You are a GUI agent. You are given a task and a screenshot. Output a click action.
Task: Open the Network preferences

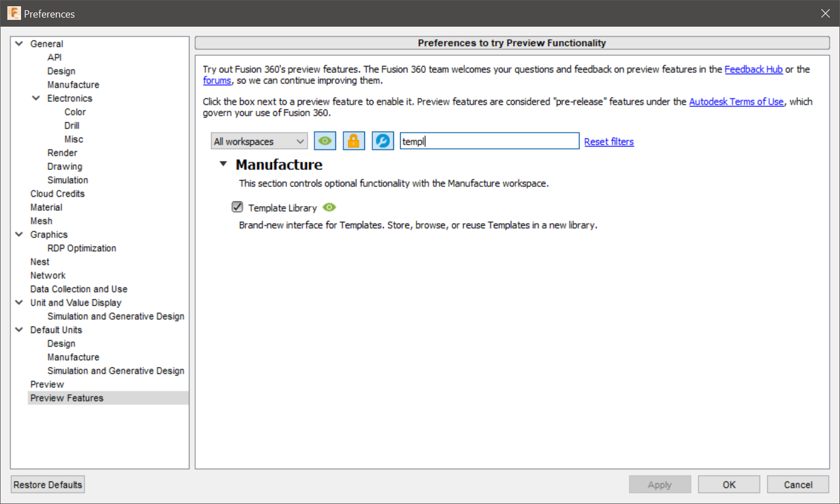(x=48, y=275)
